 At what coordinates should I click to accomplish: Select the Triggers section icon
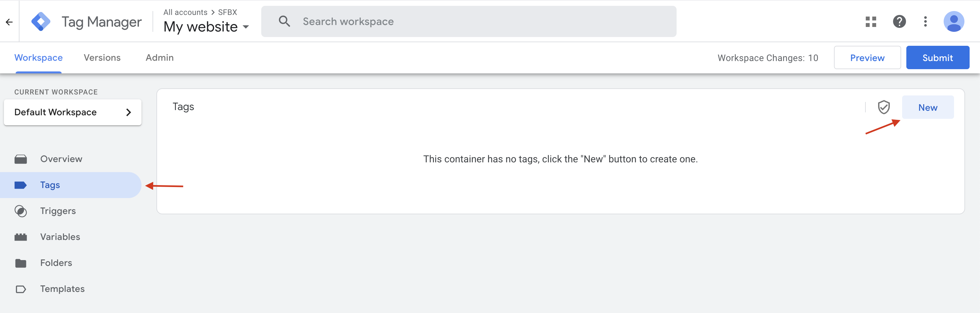click(x=21, y=211)
